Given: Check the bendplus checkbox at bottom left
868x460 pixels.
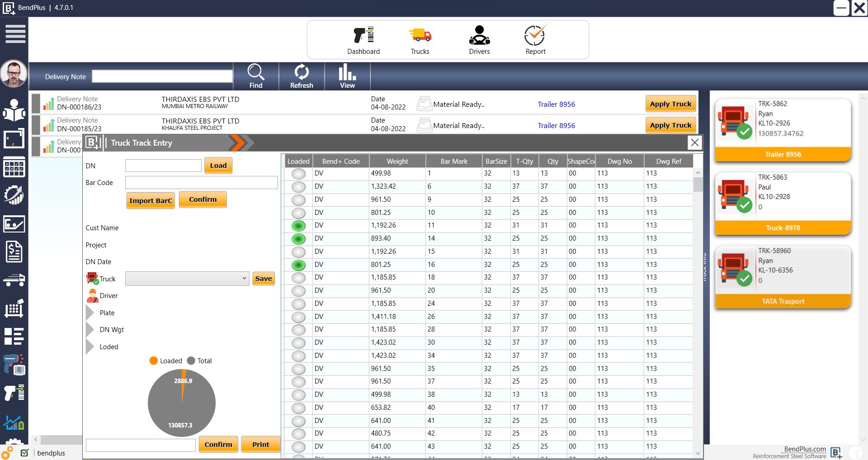Looking at the screenshot, I should (x=25, y=453).
